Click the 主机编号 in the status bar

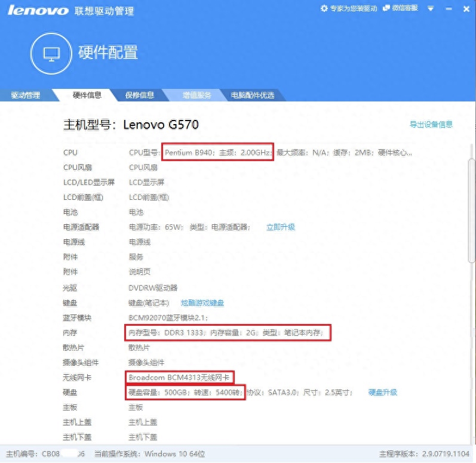pyautogui.click(x=45, y=454)
